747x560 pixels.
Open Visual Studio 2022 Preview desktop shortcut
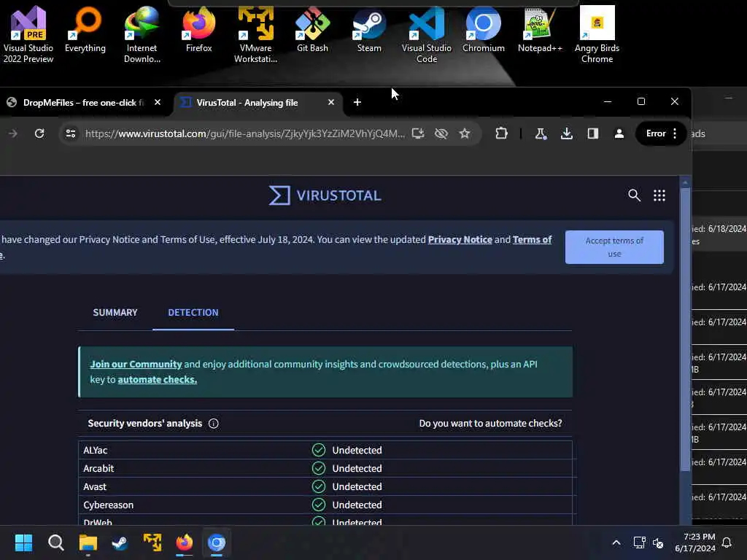(x=28, y=34)
